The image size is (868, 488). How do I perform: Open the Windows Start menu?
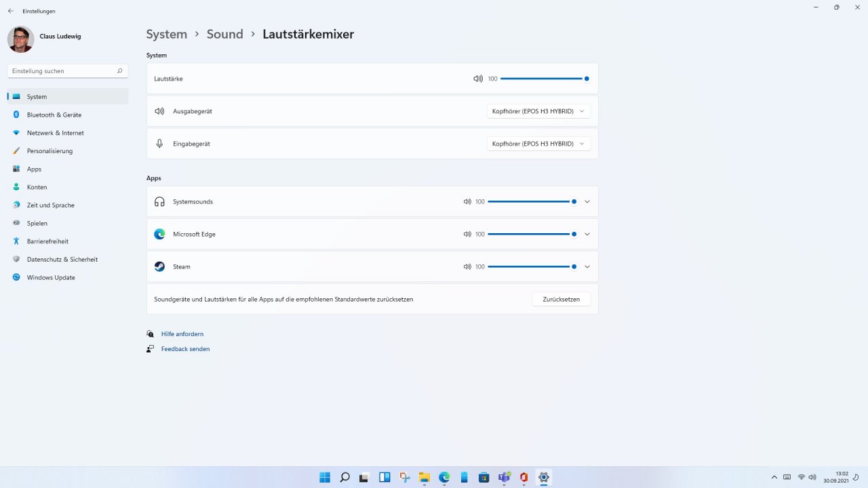pyautogui.click(x=325, y=477)
